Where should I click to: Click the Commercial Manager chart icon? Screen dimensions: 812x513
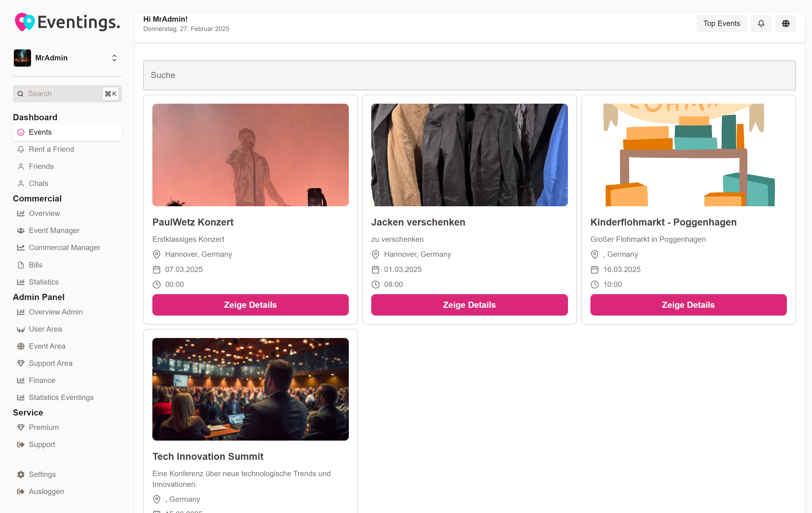(x=21, y=247)
